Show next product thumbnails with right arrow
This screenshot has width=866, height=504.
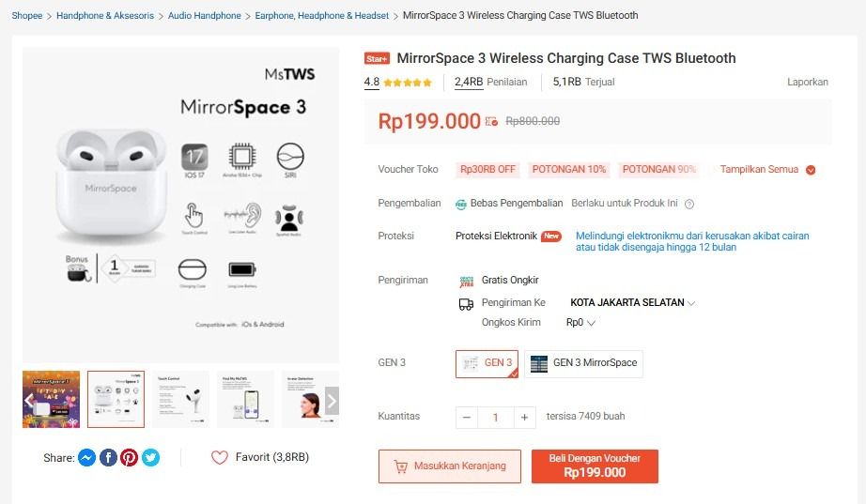(x=332, y=399)
